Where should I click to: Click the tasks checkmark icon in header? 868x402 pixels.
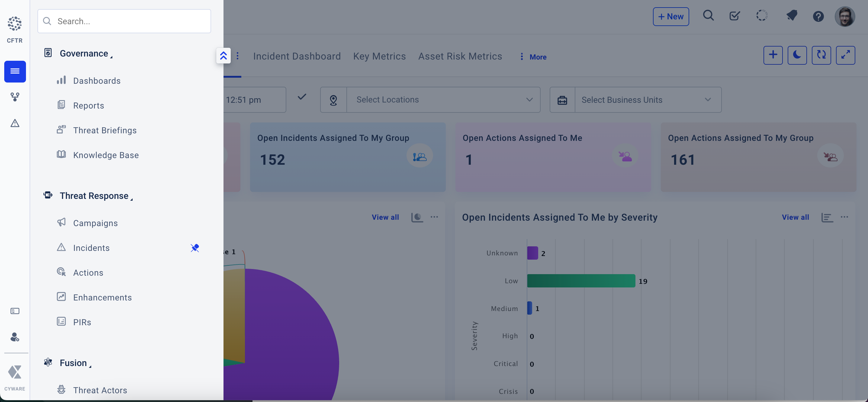click(x=735, y=16)
